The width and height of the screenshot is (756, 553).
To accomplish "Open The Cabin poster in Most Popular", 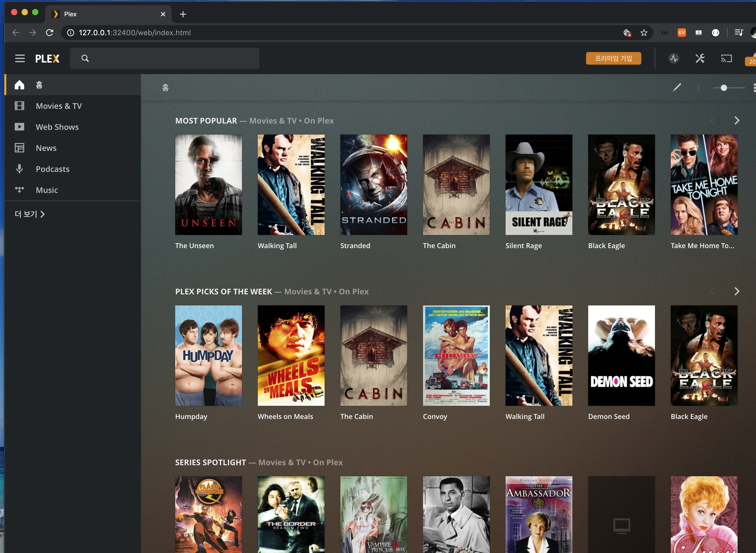I will [x=456, y=185].
